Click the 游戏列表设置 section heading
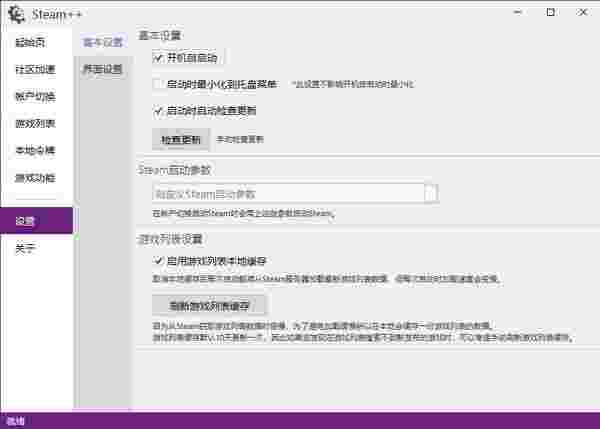This screenshot has width=600, height=429. 170,239
